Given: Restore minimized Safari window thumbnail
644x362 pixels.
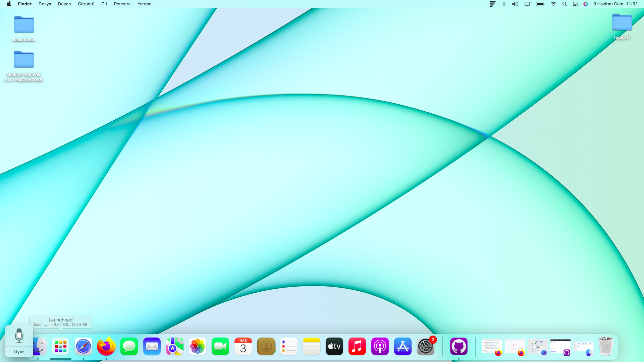Looking at the screenshot, I should 538,347.
